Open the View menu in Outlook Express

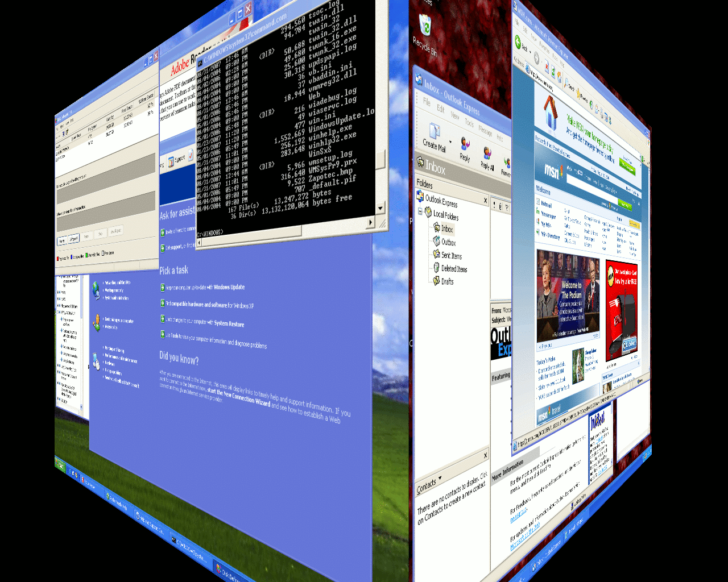pos(455,115)
